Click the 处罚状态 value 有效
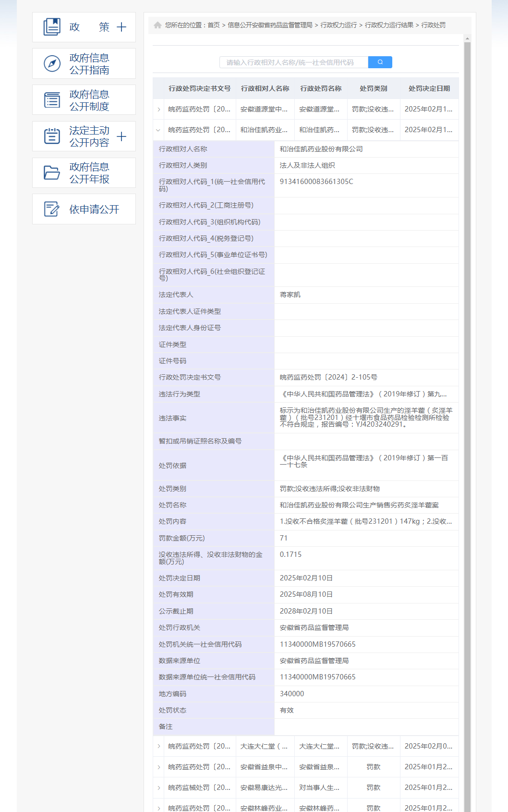The height and width of the screenshot is (812, 508). coord(287,710)
